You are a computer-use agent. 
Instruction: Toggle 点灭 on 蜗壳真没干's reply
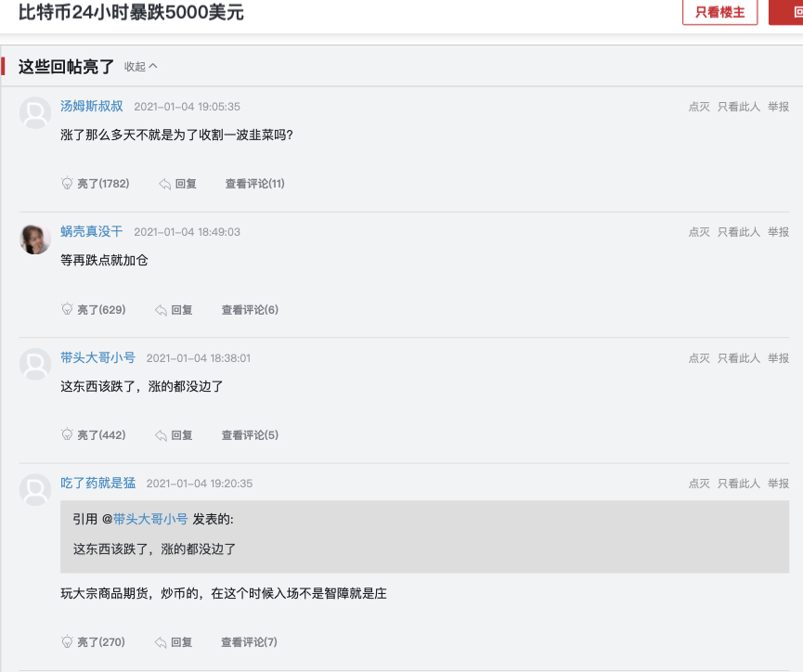coord(698,231)
